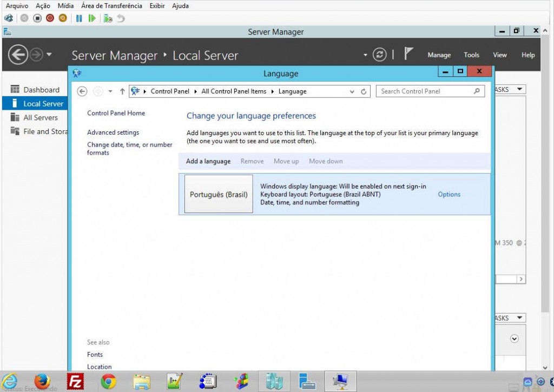Open Server Manager notifications flag
Viewport: 554px width, 392px height.
pyautogui.click(x=408, y=54)
